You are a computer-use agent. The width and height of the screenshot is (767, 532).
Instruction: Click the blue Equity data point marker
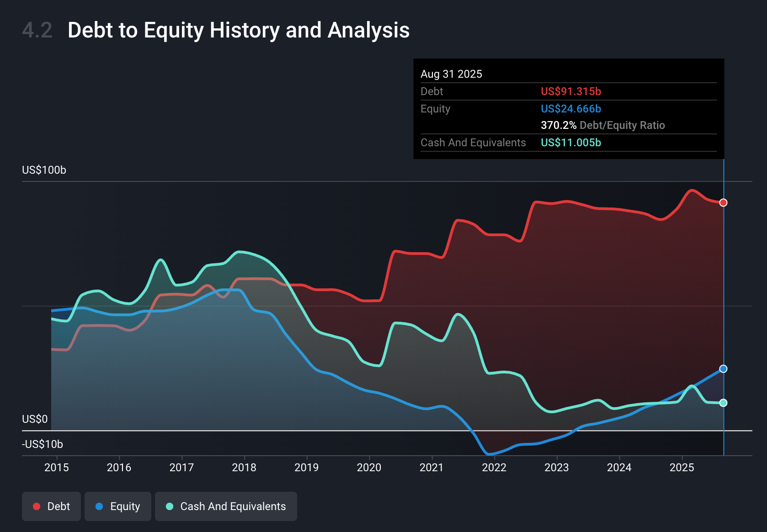click(x=723, y=369)
